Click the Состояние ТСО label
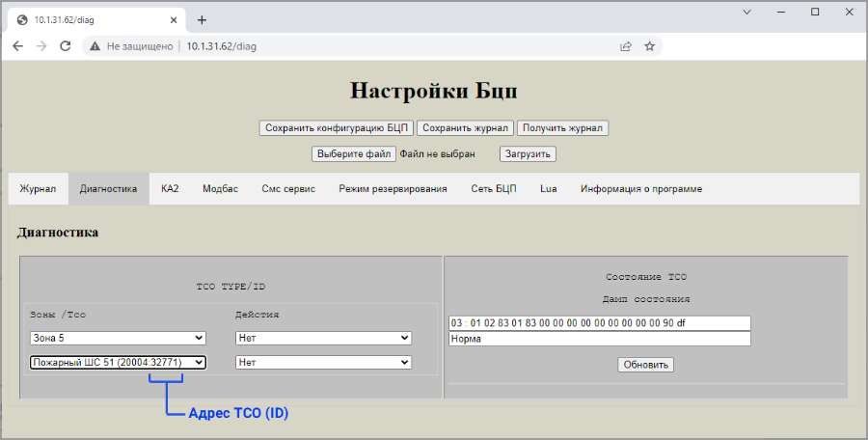The height and width of the screenshot is (440, 868). [646, 277]
